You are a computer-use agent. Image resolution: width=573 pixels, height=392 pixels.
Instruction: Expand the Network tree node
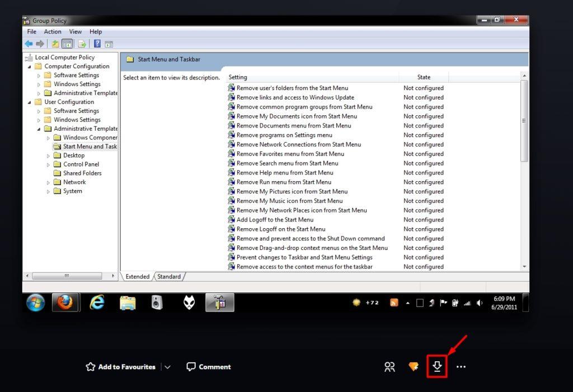(x=48, y=183)
